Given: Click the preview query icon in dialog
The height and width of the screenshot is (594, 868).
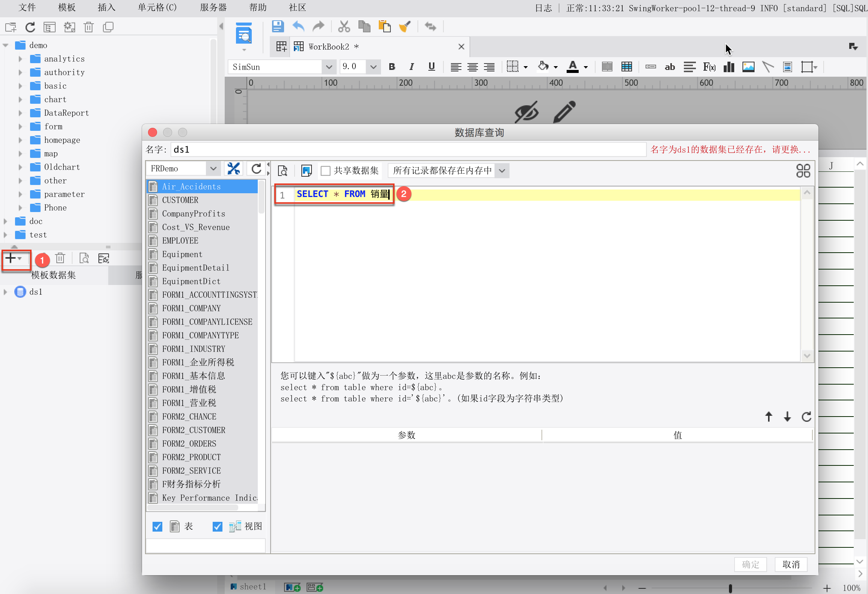Looking at the screenshot, I should pyautogui.click(x=283, y=171).
